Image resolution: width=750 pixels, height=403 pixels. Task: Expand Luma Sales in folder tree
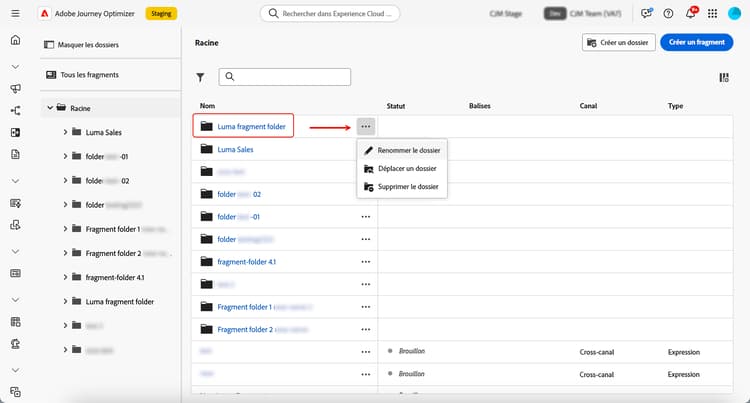point(65,132)
